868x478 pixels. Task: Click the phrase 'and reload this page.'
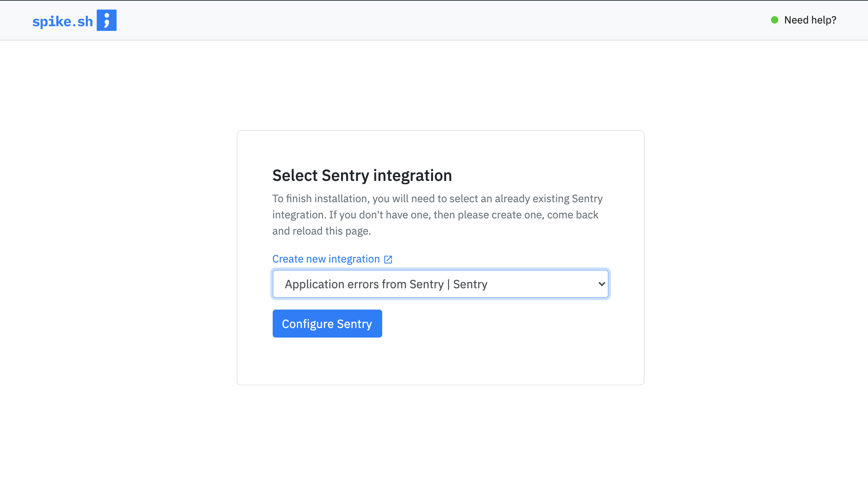pyautogui.click(x=322, y=231)
